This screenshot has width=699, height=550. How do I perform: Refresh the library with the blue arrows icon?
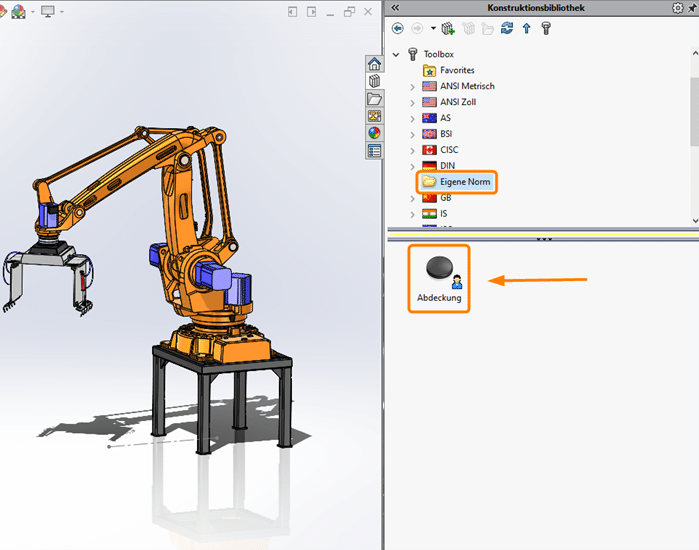[x=507, y=29]
